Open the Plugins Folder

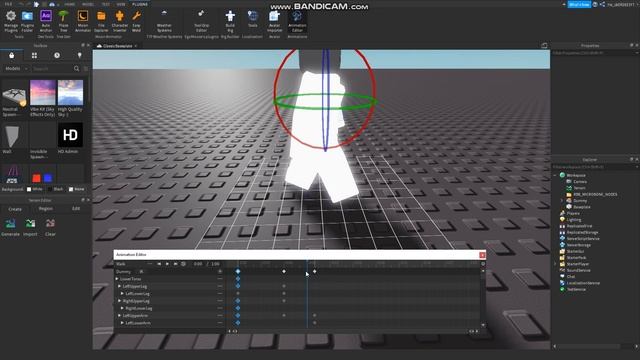[x=27, y=21]
